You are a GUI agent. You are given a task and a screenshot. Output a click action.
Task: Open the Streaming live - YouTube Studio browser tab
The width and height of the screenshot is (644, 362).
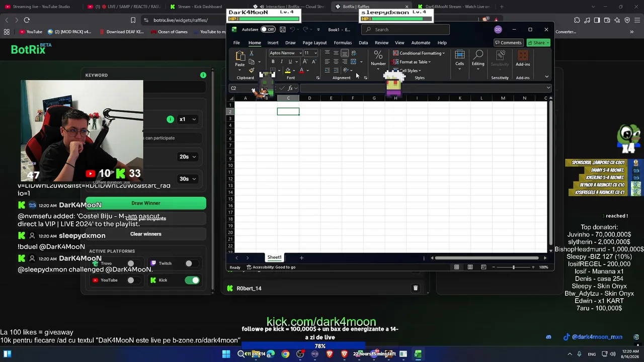(41, 7)
